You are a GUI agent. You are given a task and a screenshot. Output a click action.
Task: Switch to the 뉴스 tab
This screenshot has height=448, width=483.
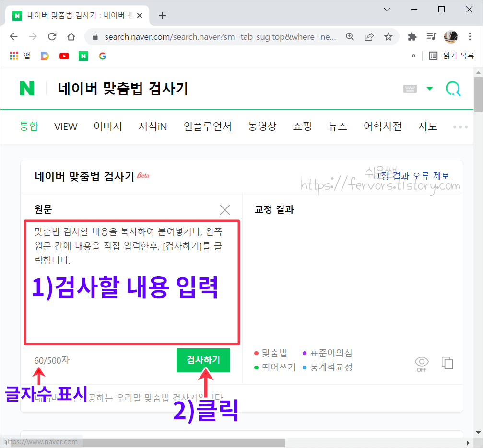tap(338, 126)
